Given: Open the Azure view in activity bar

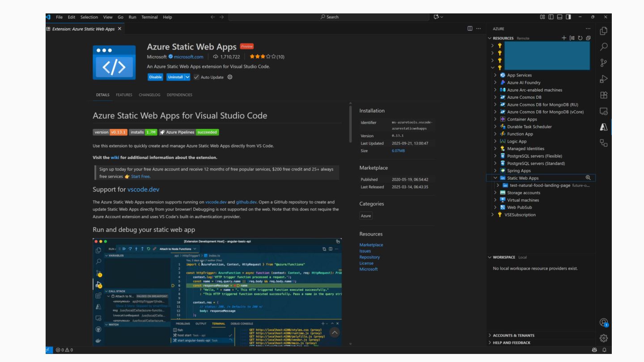Looking at the screenshot, I should (x=604, y=127).
